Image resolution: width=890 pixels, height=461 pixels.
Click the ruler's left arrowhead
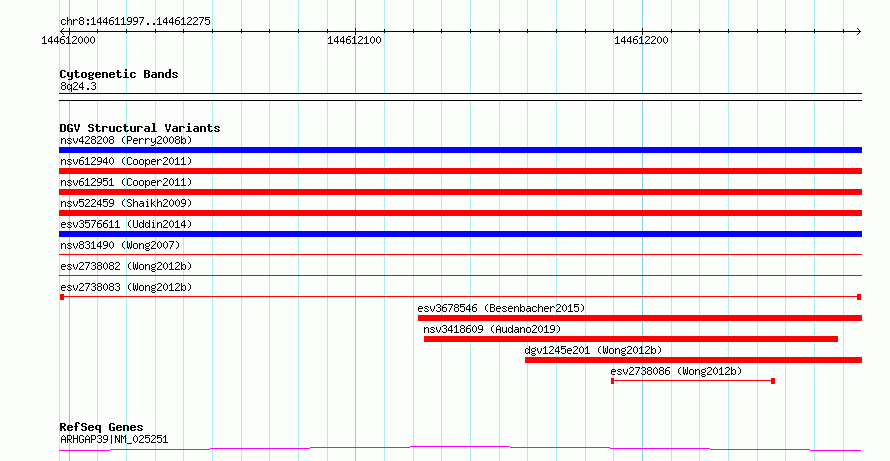pyautogui.click(x=64, y=32)
